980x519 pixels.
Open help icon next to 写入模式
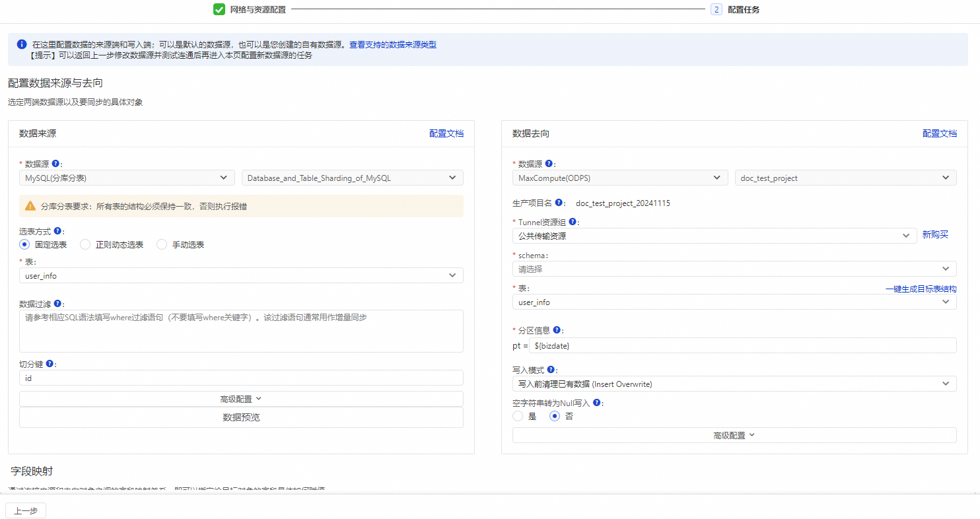point(551,370)
